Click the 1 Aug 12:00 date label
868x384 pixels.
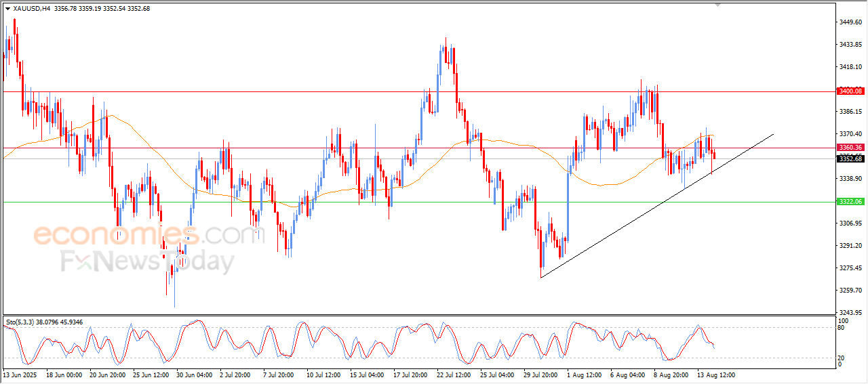(584, 375)
